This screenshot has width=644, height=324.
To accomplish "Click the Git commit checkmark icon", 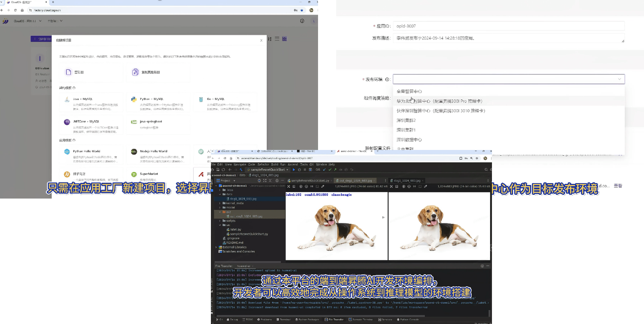I will click(x=330, y=170).
